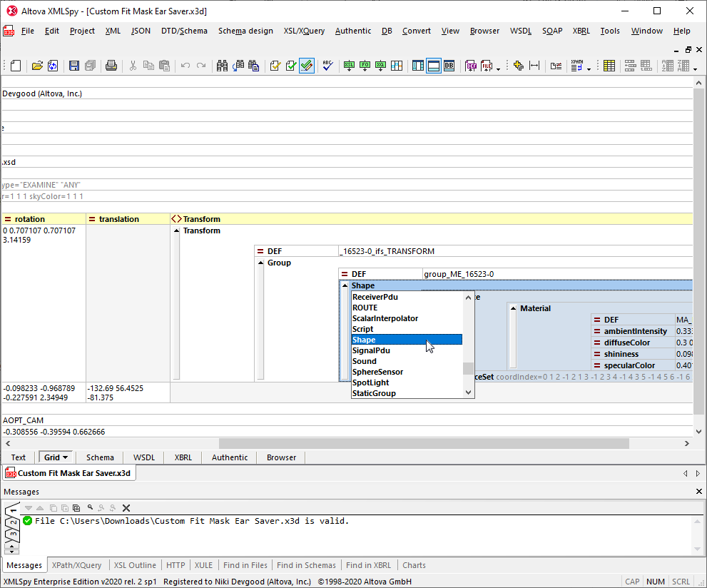This screenshot has width=707, height=588.
Task: Click the blue Save floppy disk icon
Action: click(x=73, y=66)
